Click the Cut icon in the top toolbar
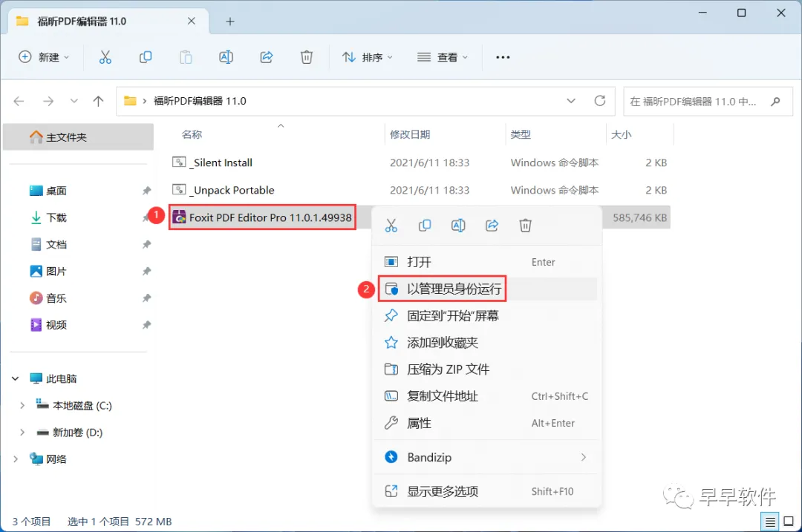Screen dimensions: 802x532 pyautogui.click(x=105, y=57)
